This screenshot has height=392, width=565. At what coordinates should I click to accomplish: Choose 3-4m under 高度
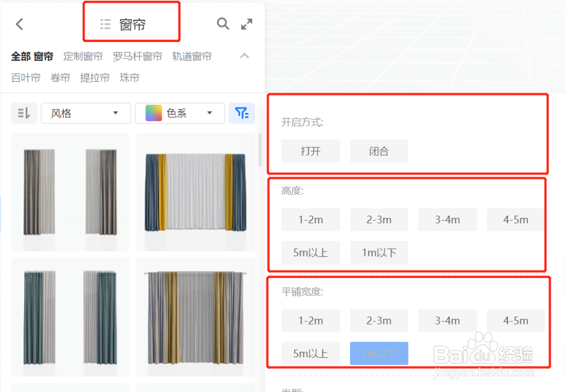tap(447, 219)
